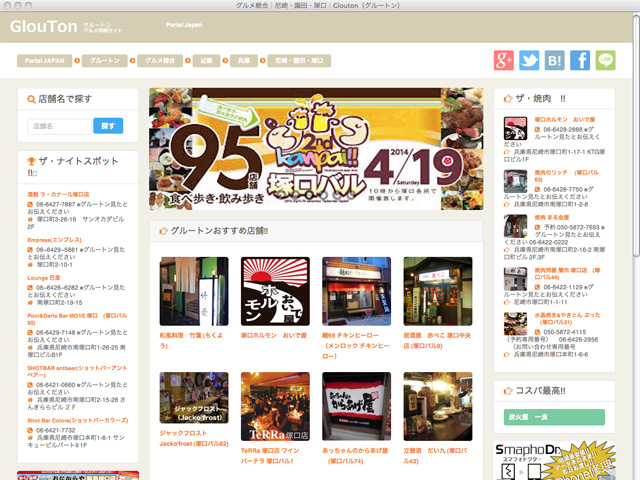This screenshot has height=480, width=640.
Task: Open 焼肉のリッチ sidebar thumbnail
Action: click(516, 181)
